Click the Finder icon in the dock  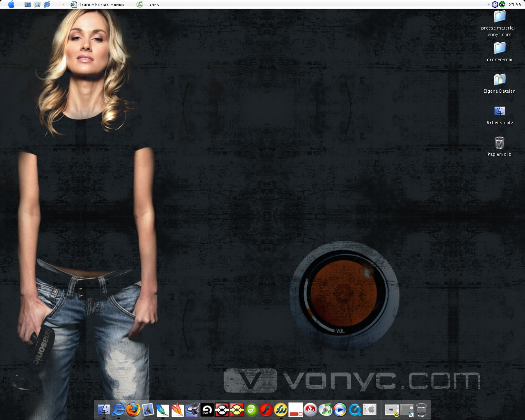tap(104, 409)
